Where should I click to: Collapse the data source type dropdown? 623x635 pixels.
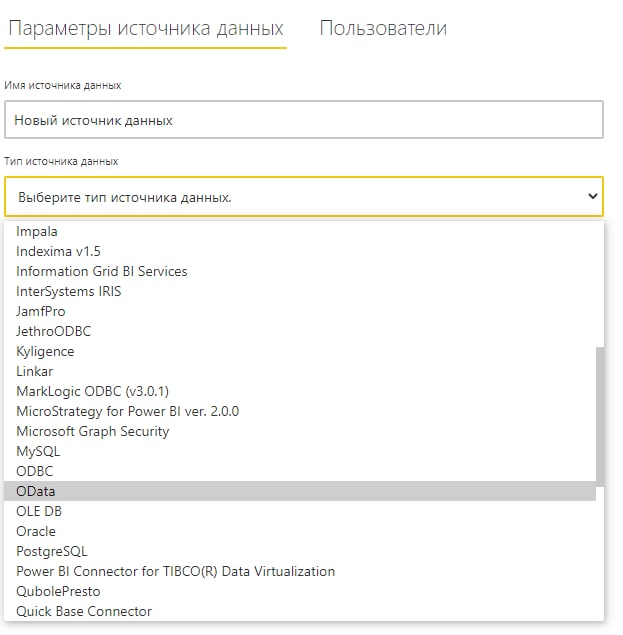pyautogui.click(x=304, y=197)
